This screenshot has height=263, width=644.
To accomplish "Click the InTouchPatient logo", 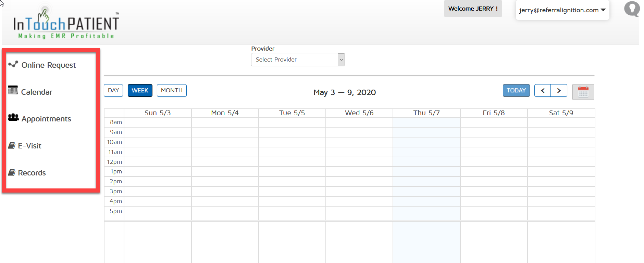I will click(x=66, y=24).
